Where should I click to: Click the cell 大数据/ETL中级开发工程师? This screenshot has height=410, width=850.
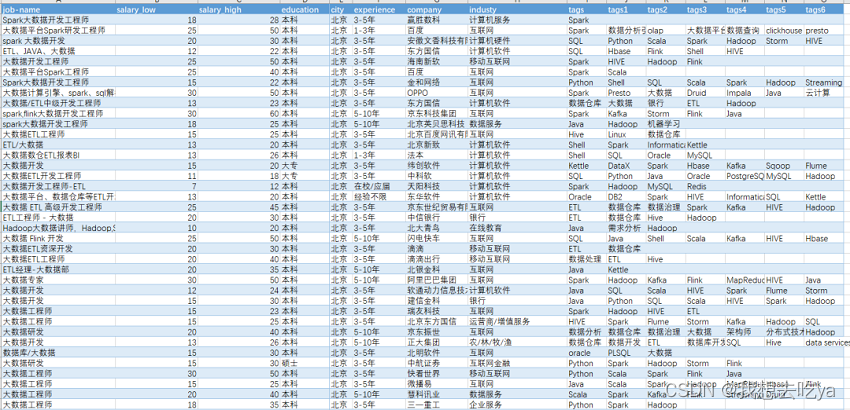click(x=58, y=103)
